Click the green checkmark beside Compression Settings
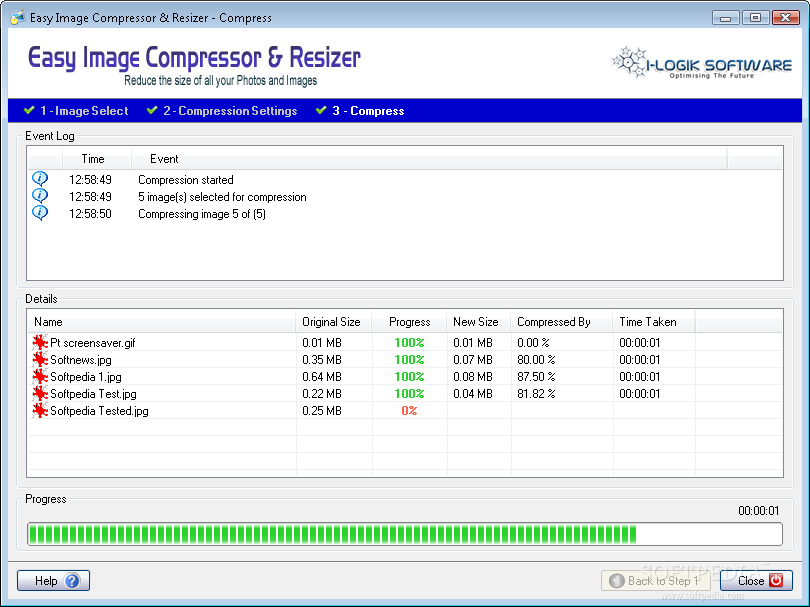The width and height of the screenshot is (810, 607). [152, 110]
